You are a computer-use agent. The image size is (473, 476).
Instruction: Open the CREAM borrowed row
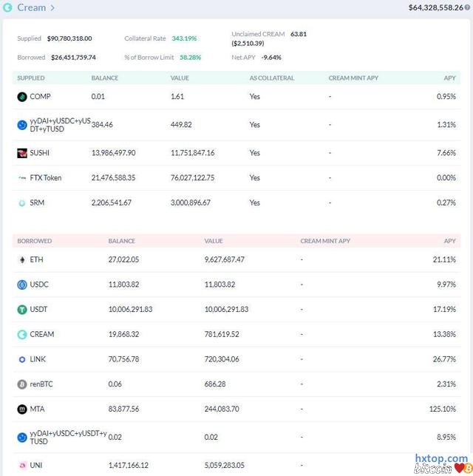coord(41,334)
